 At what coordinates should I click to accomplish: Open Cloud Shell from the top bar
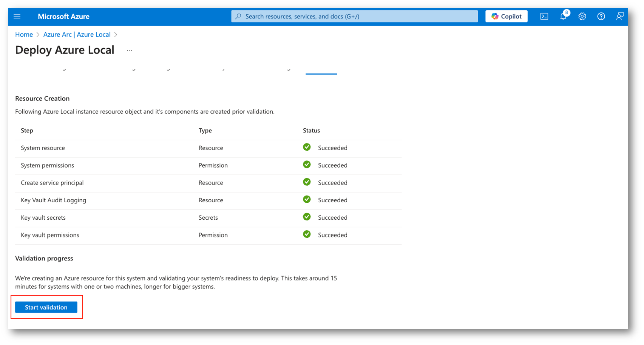pos(544,16)
